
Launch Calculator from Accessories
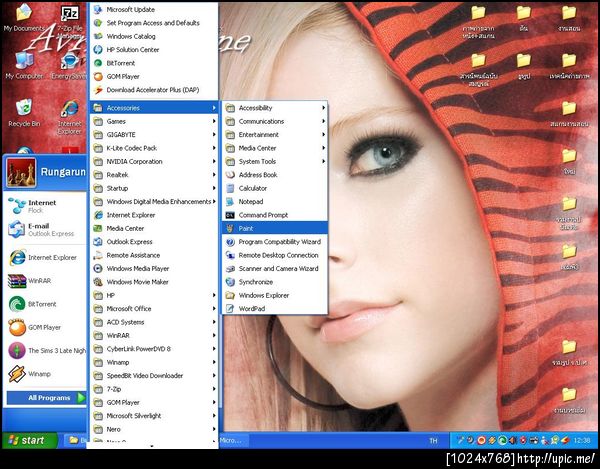pos(275,188)
